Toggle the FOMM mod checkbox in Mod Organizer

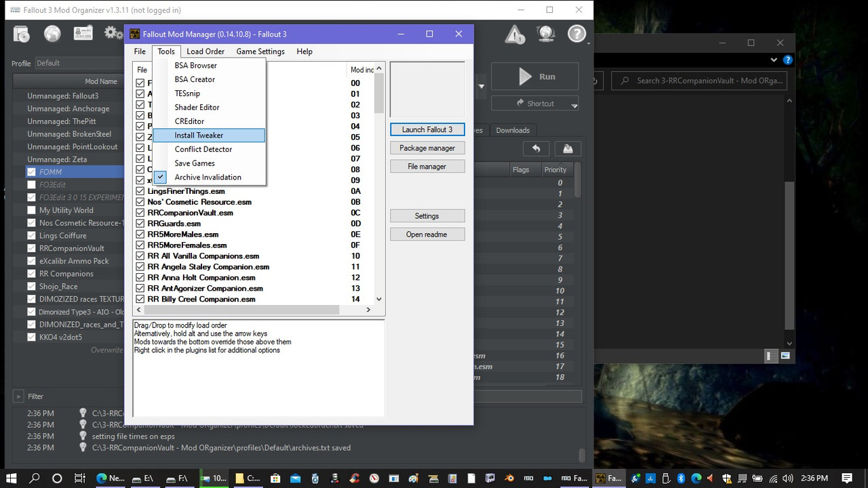pyautogui.click(x=31, y=171)
